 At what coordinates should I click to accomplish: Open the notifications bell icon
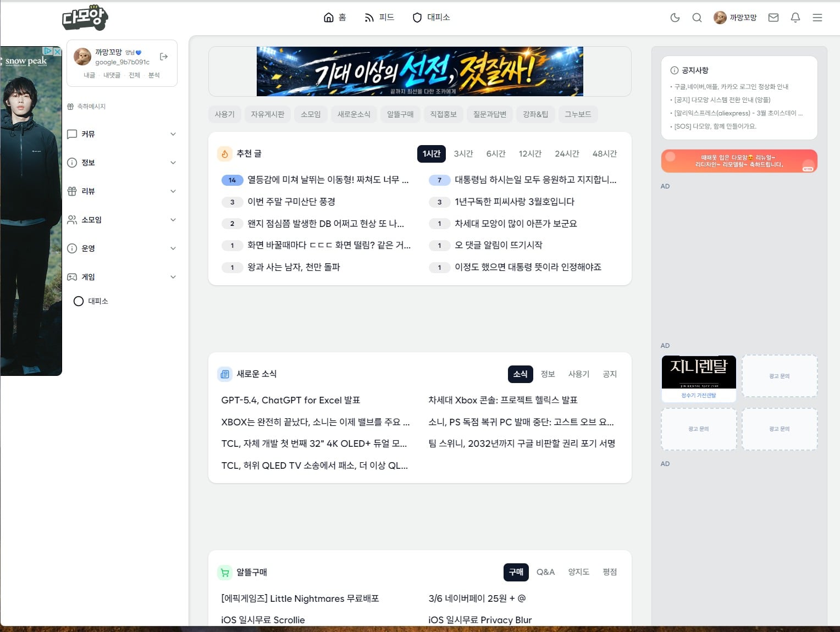point(795,18)
